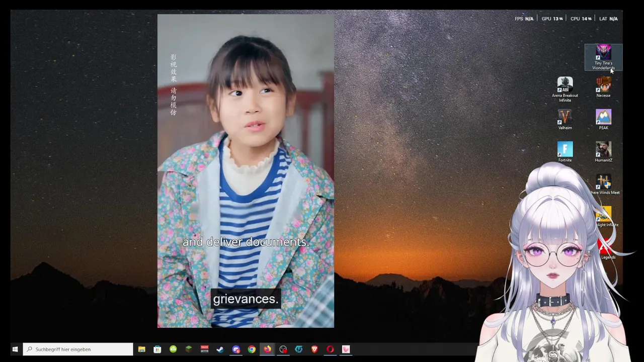
Task: Click the CPU 14% overlay readout
Action: 581,19
